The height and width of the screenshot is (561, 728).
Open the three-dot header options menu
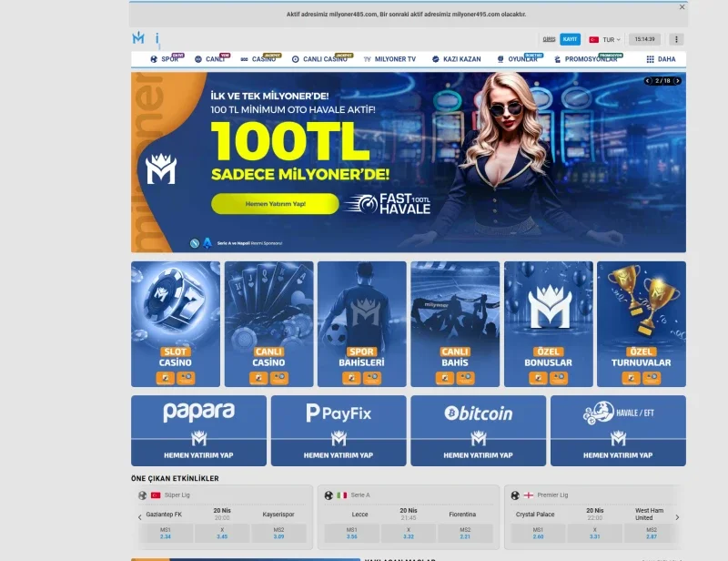click(676, 39)
